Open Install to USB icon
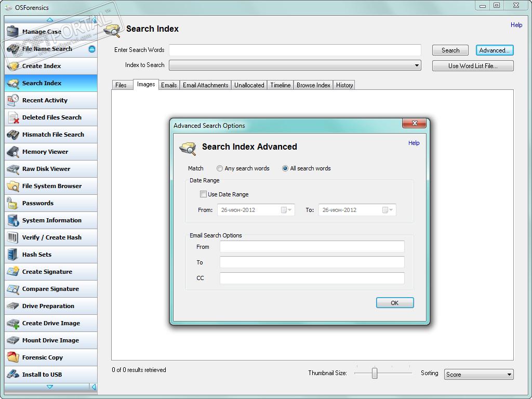The width and height of the screenshot is (532, 399). [13, 374]
